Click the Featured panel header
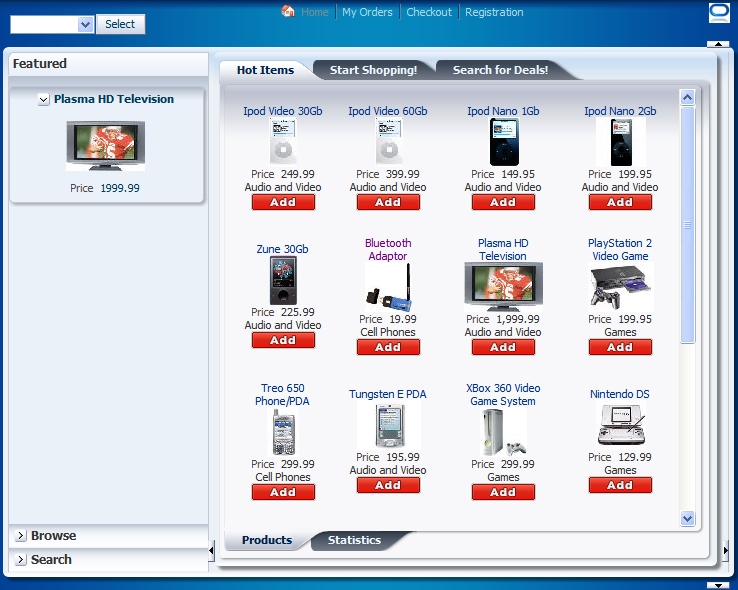Viewport: 738px width, 590px height. coord(109,64)
